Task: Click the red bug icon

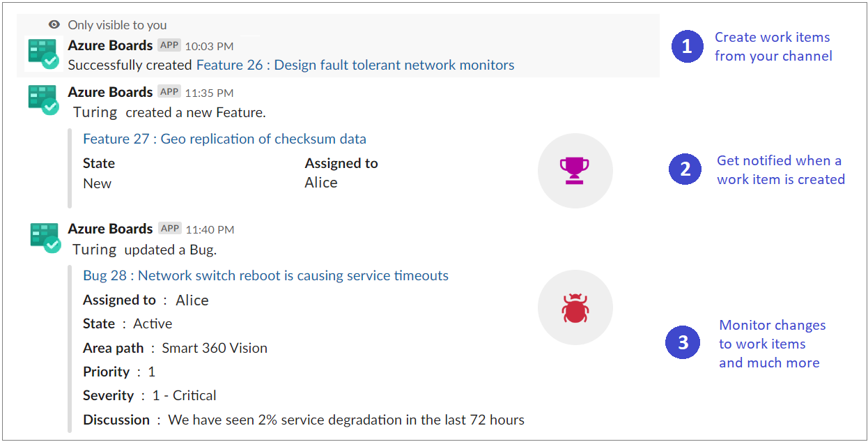Action: (x=575, y=308)
